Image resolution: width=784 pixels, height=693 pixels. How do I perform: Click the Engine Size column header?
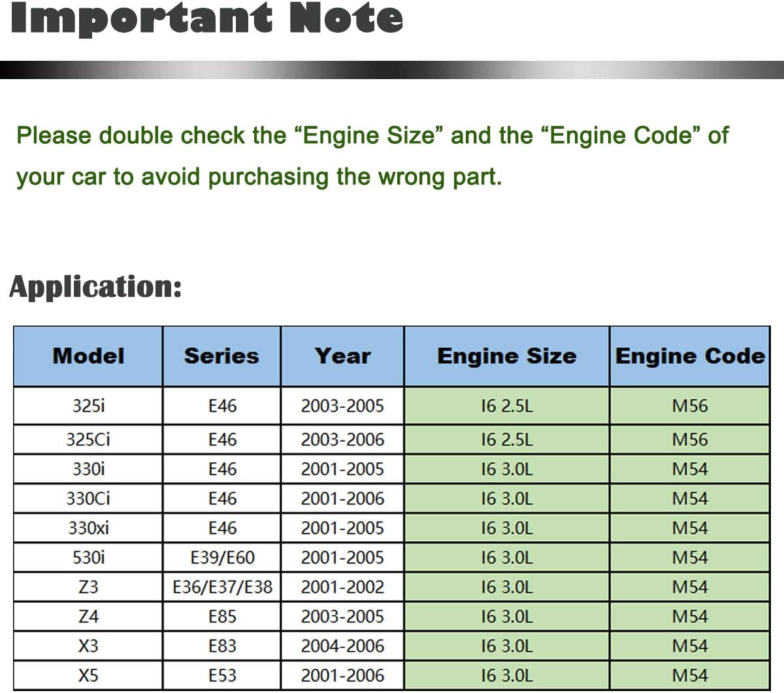tap(506, 356)
